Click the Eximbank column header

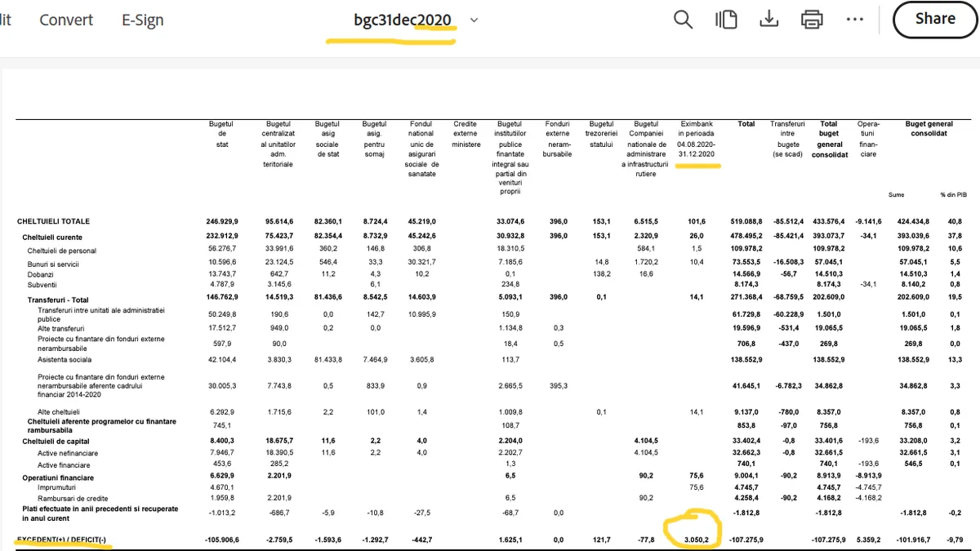[697, 139]
